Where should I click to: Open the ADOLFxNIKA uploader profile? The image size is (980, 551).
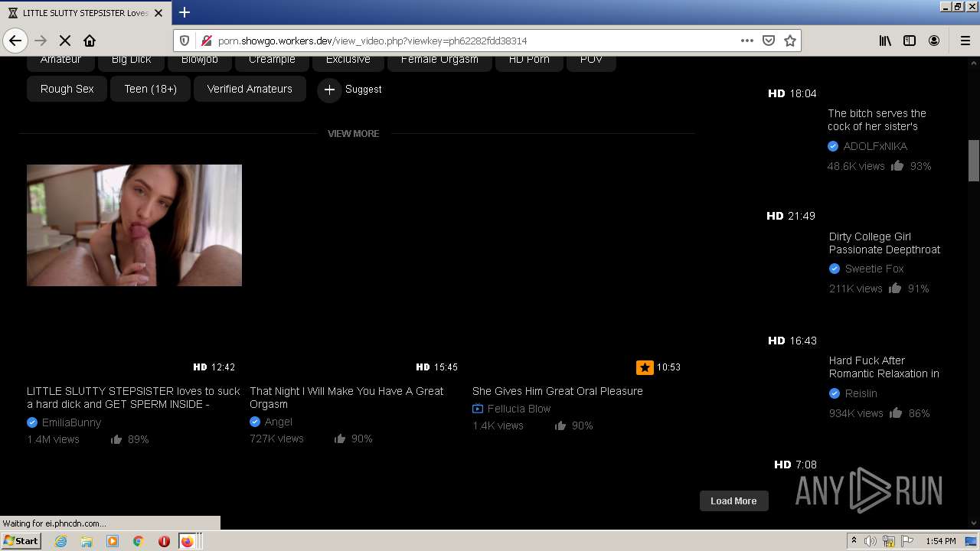(875, 146)
